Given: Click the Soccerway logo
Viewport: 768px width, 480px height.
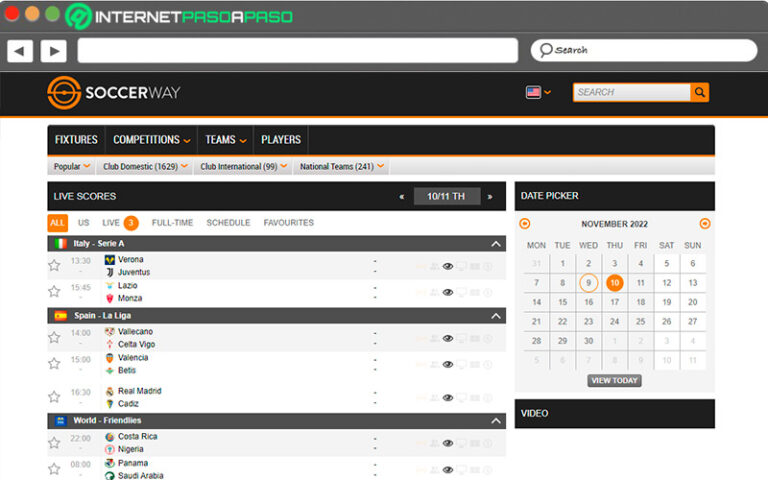Looking at the screenshot, I should (x=114, y=92).
